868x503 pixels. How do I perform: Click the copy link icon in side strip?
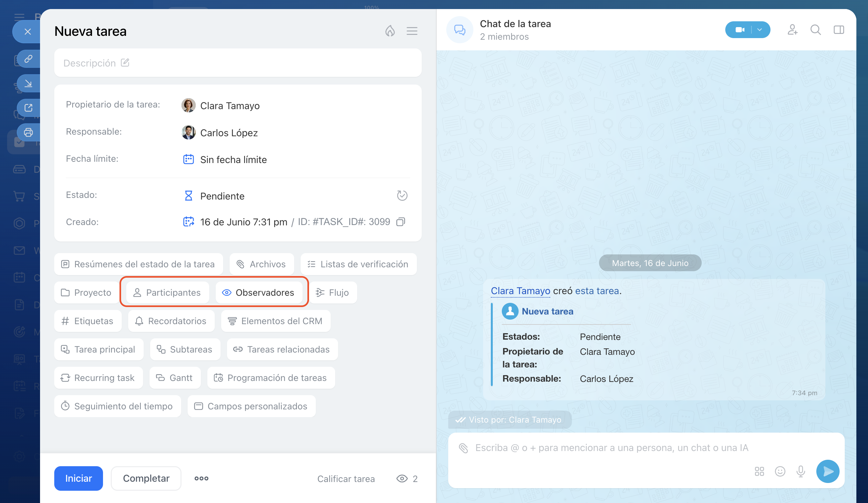pos(29,59)
